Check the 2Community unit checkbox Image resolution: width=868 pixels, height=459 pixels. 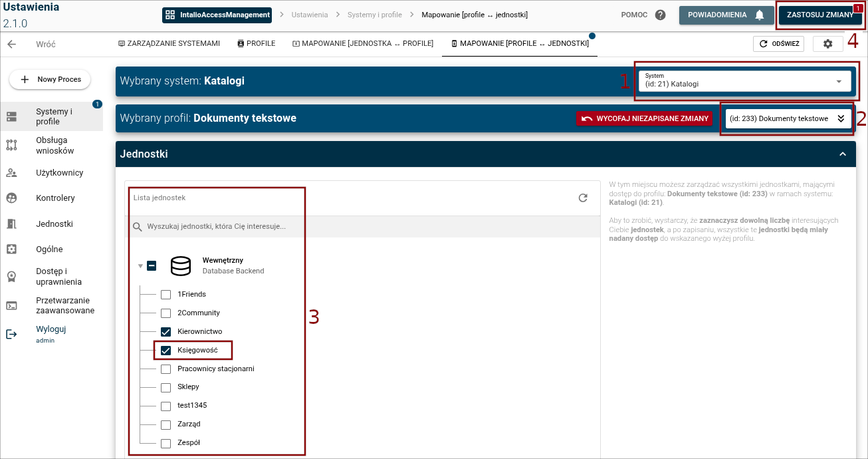(166, 313)
